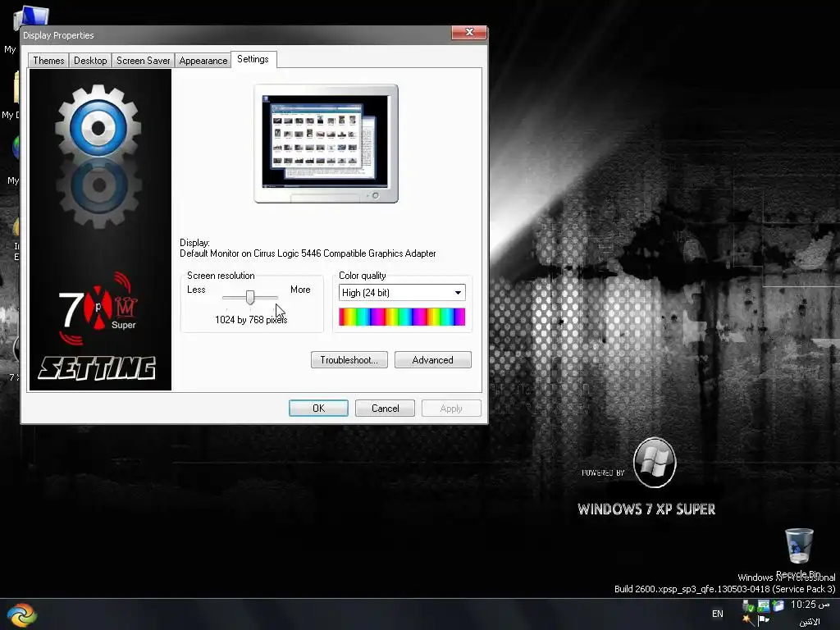Click the monitor preview image
The width and height of the screenshot is (840, 630).
click(x=326, y=144)
